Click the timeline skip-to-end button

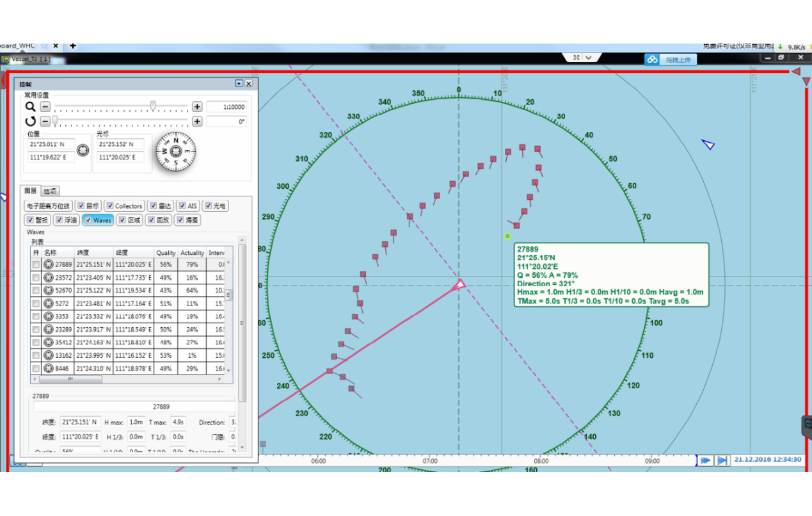coord(722,460)
